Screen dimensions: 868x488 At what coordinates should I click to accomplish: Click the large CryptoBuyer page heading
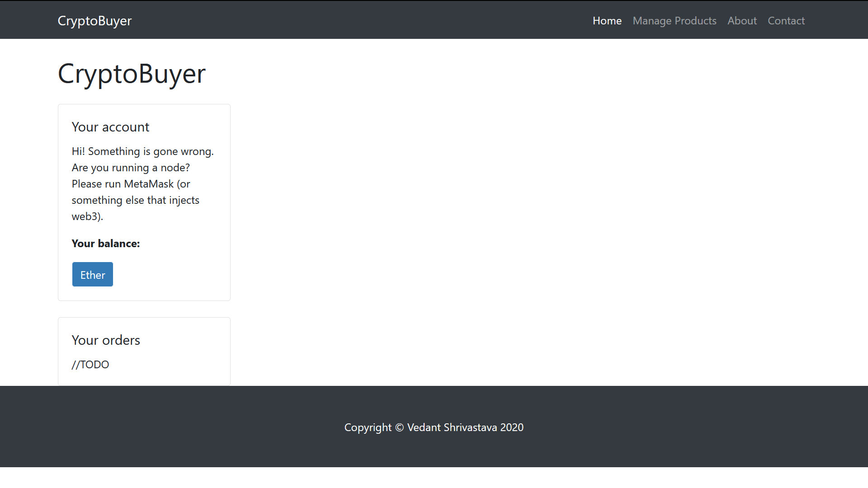[x=132, y=73]
